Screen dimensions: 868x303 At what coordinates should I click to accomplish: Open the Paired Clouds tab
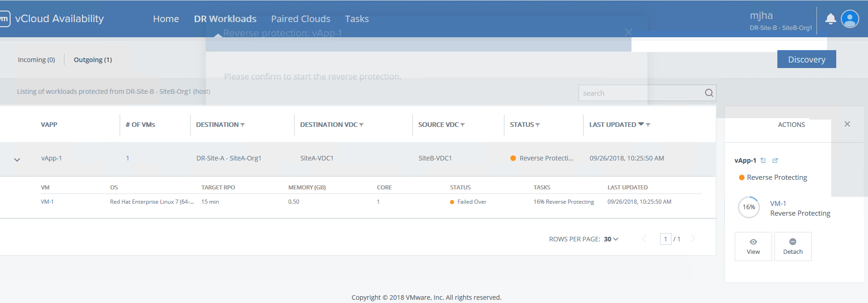pyautogui.click(x=301, y=19)
